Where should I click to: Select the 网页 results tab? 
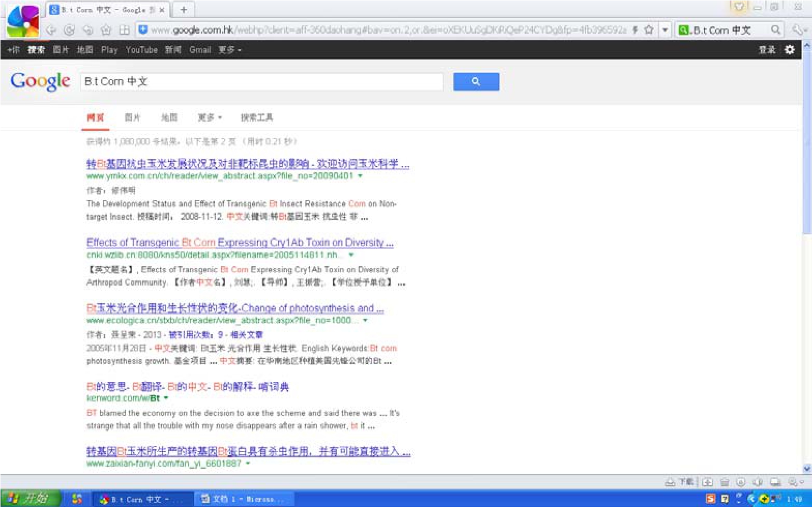coord(95,117)
